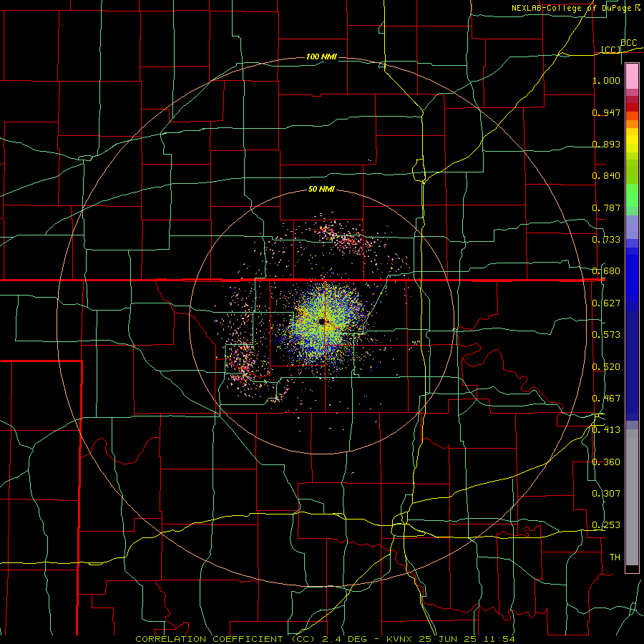The height and width of the screenshot is (644, 644).
Task: Select the 0.573 scale value
Action: pos(606,335)
